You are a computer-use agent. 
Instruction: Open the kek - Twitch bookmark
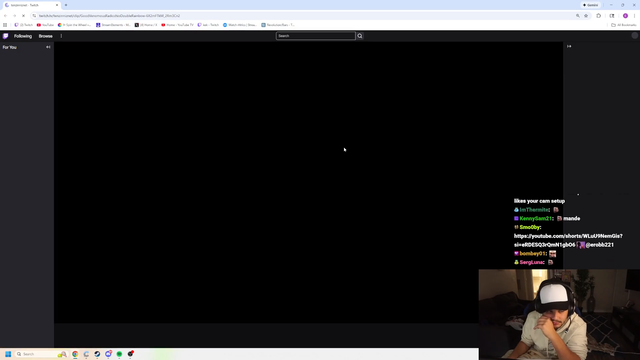208,25
